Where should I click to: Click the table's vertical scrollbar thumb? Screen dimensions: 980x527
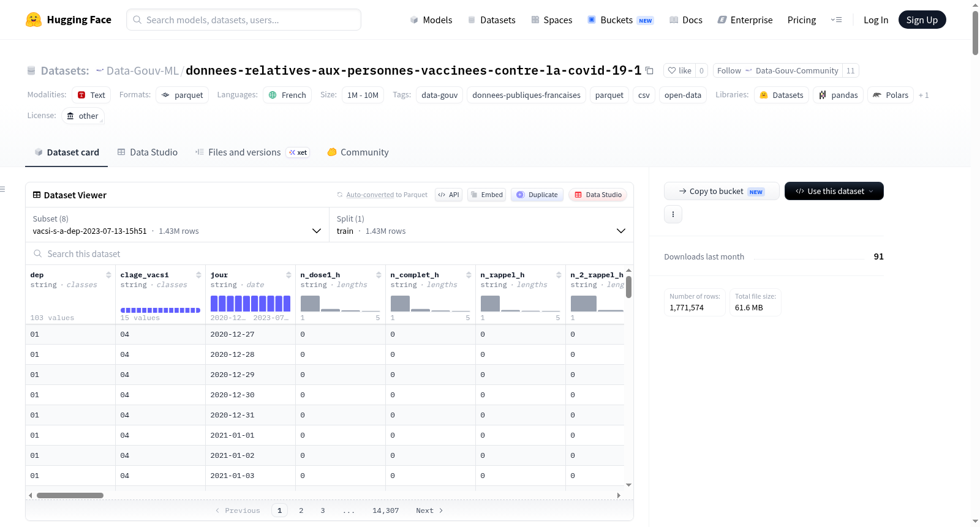click(x=628, y=286)
